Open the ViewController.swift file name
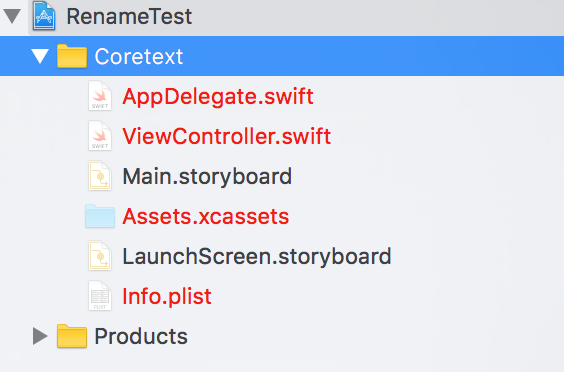564x372 pixels. 227,136
